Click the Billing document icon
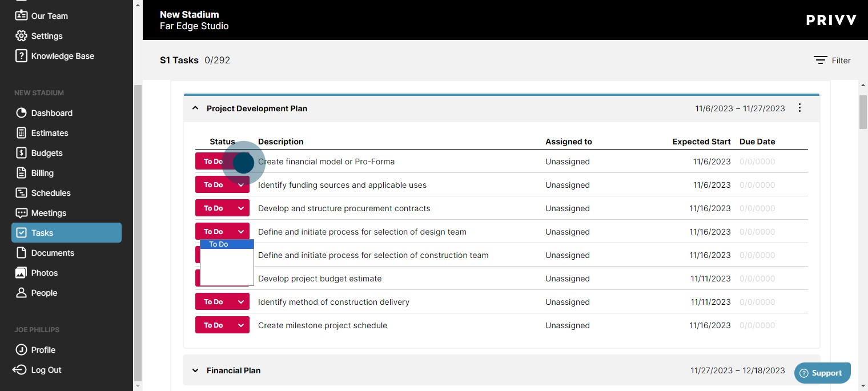This screenshot has height=391, width=868. point(21,173)
